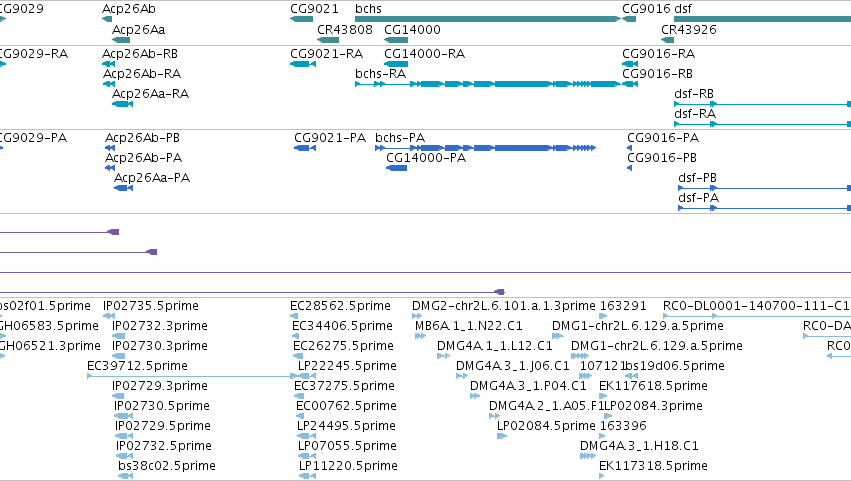
Task: Select the Acp26Aa gene glyph
Action: point(121,40)
